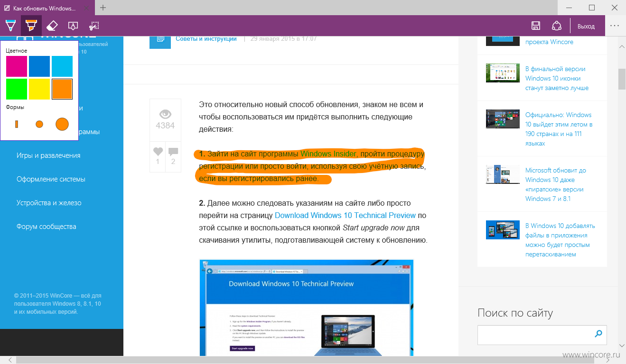Open Устройства и железо section
Viewport: 626px width, 364px height.
pyautogui.click(x=49, y=203)
